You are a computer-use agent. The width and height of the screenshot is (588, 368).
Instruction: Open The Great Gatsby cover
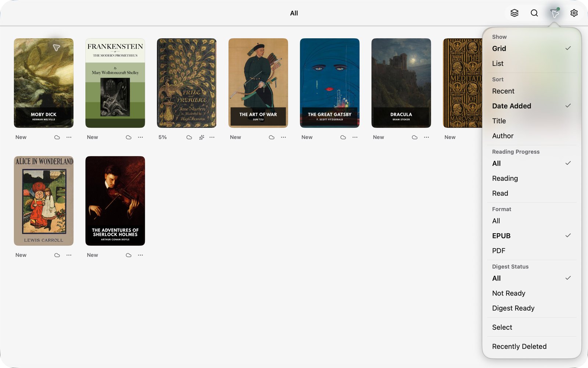pos(330,83)
